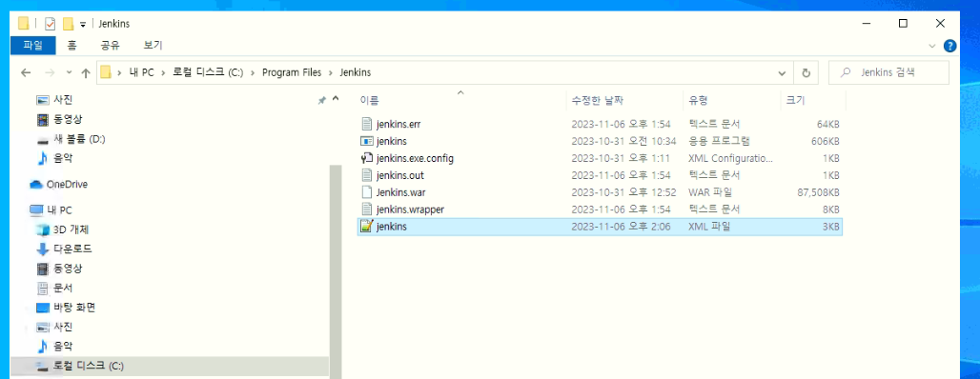Open the 공유 ribbon tab
Screen dimensions: 980x379
tap(110, 45)
